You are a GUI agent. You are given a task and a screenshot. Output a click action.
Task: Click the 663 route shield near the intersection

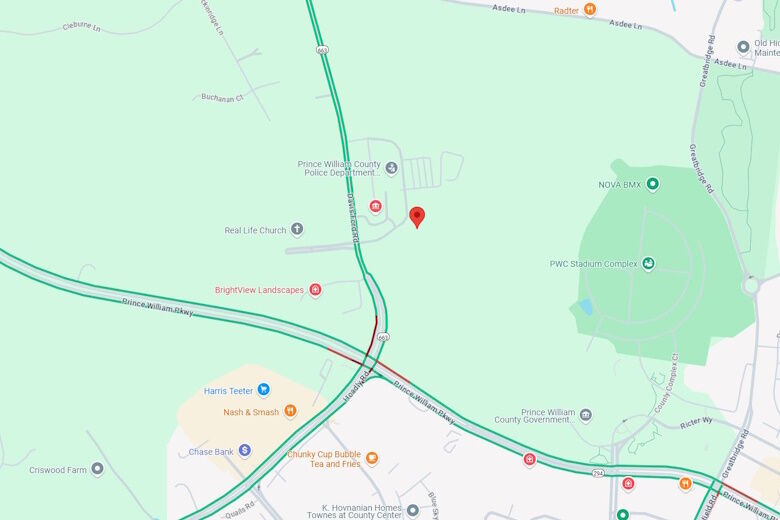[382, 337]
